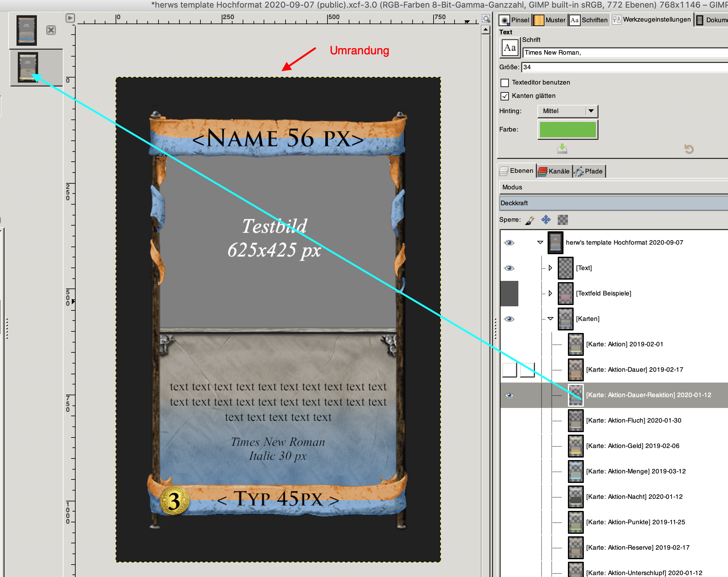Toggle visibility box of [Karte: Aktion-Dauer] layer

(509, 370)
